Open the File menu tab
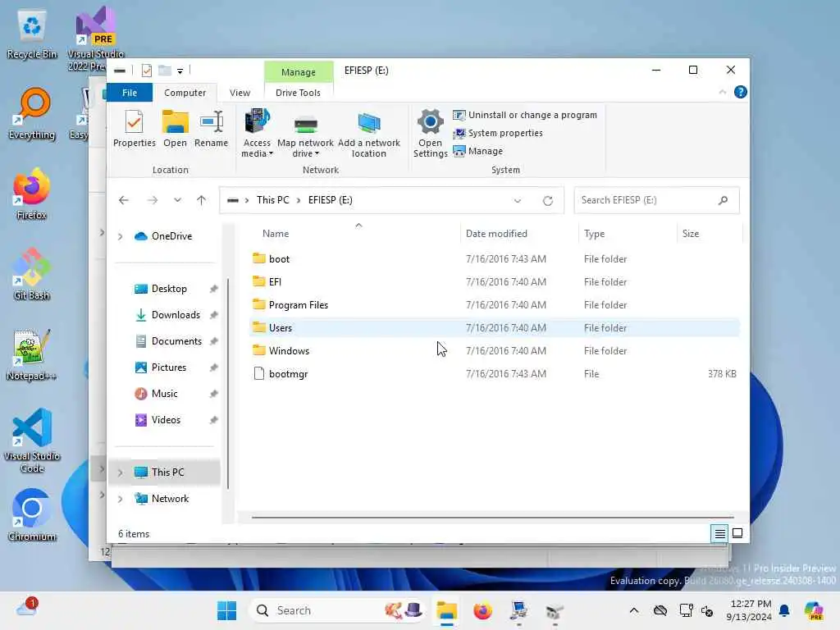This screenshot has width=840, height=630. coord(130,93)
